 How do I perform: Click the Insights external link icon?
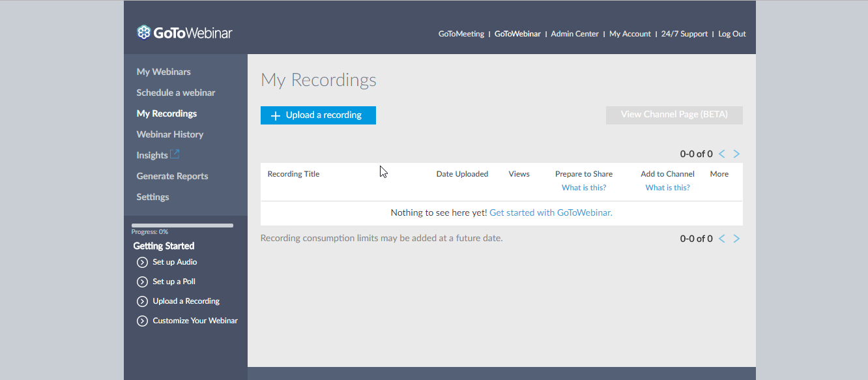(x=175, y=154)
